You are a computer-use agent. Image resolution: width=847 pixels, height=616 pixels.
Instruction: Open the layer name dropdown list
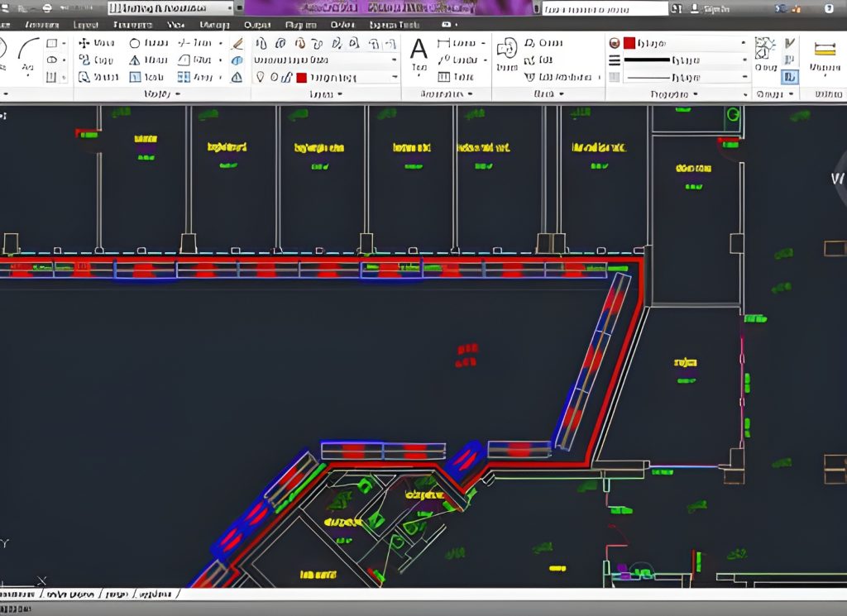[x=394, y=77]
